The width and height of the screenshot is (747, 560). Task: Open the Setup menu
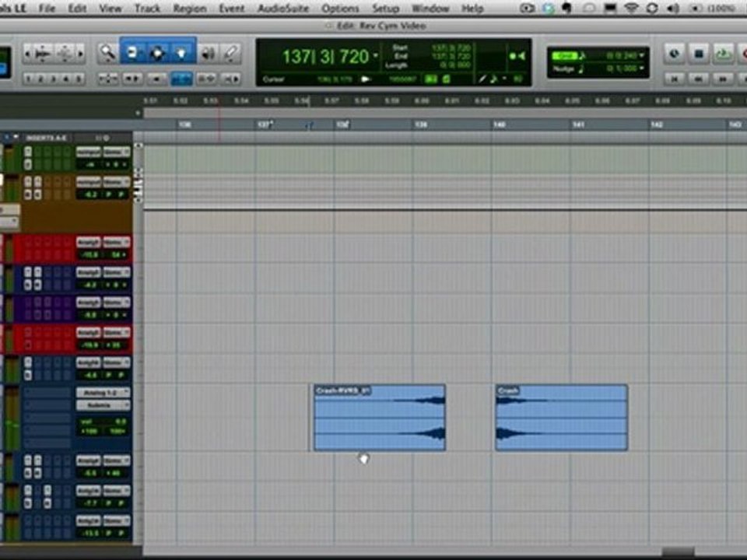point(385,8)
